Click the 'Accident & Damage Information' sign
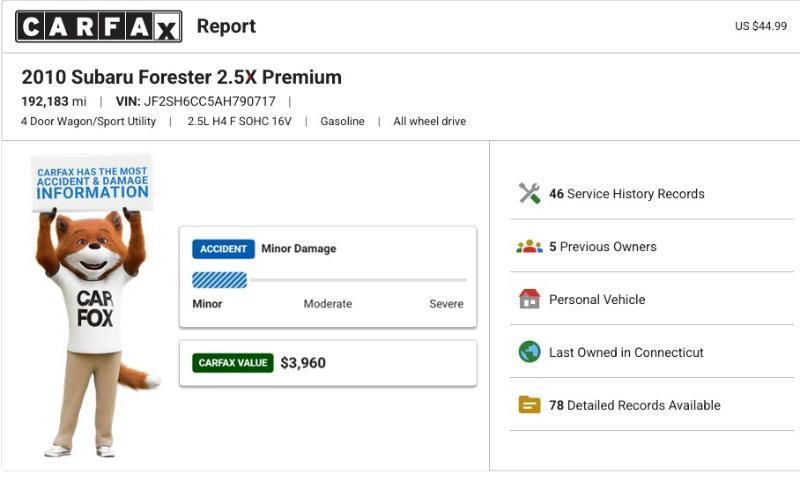The width and height of the screenshot is (800, 482). [92, 183]
